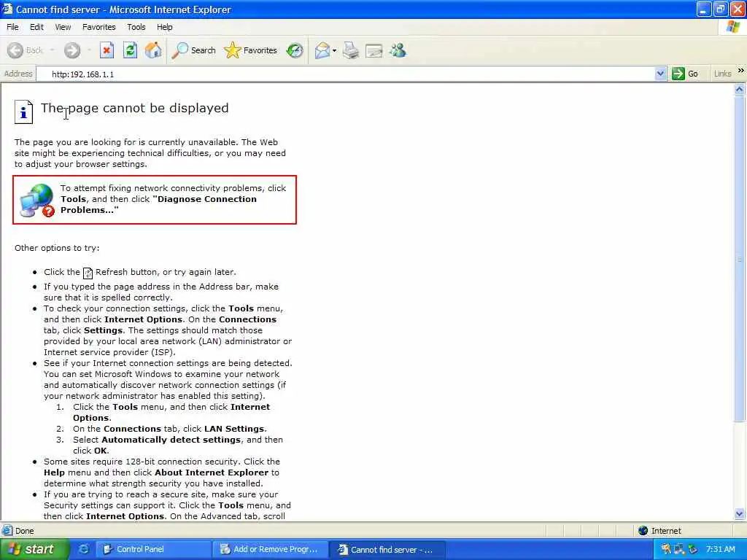Image resolution: width=747 pixels, height=560 pixels.
Task: Open the View menu
Action: pyautogui.click(x=63, y=27)
